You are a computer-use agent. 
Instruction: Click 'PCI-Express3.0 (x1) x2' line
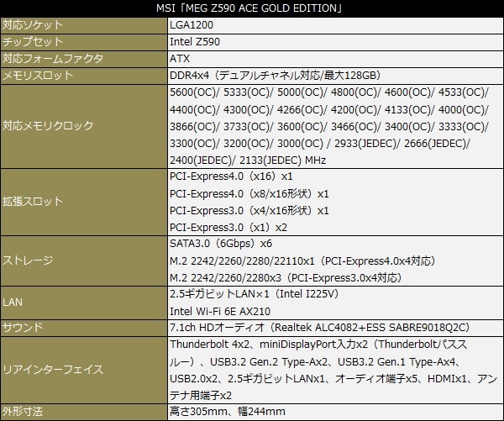click(228, 228)
